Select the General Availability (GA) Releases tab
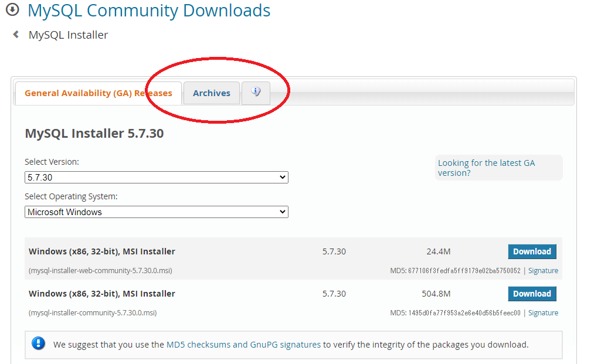 click(x=99, y=93)
